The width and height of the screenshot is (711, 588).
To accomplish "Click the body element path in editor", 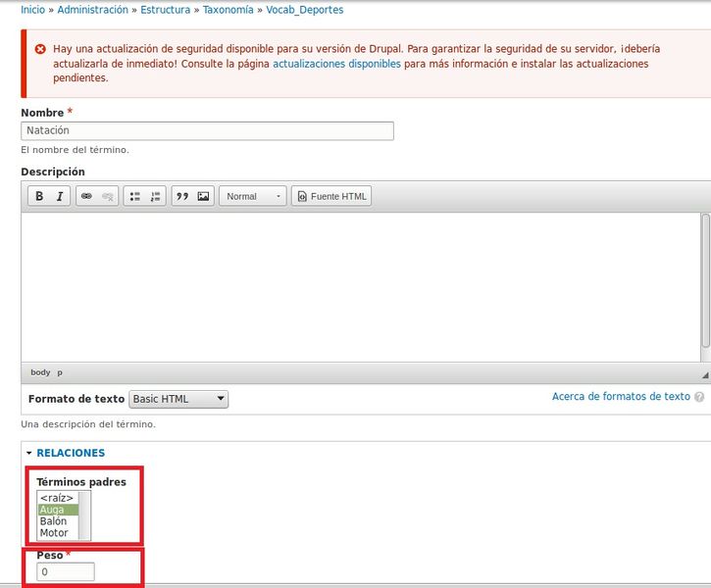I will point(40,372).
